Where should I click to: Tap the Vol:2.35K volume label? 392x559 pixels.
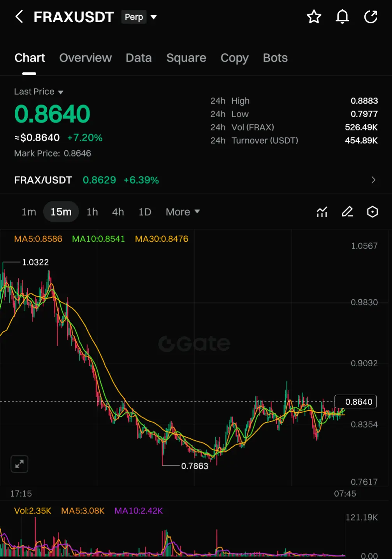coord(33,511)
